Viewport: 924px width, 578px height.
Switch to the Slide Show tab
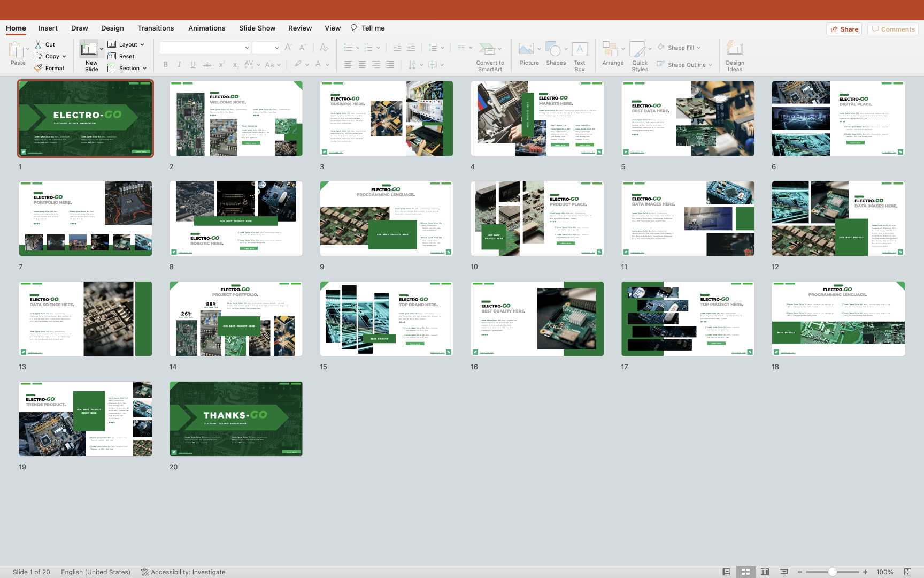tap(257, 28)
